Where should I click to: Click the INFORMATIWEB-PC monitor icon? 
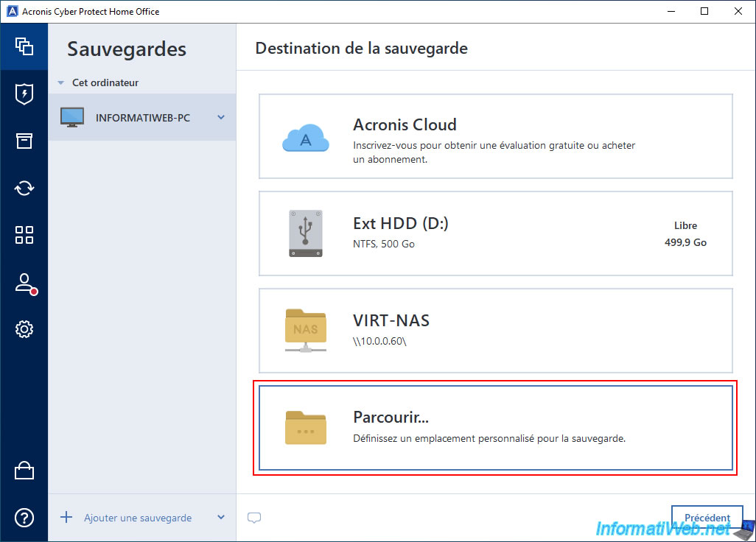click(72, 117)
